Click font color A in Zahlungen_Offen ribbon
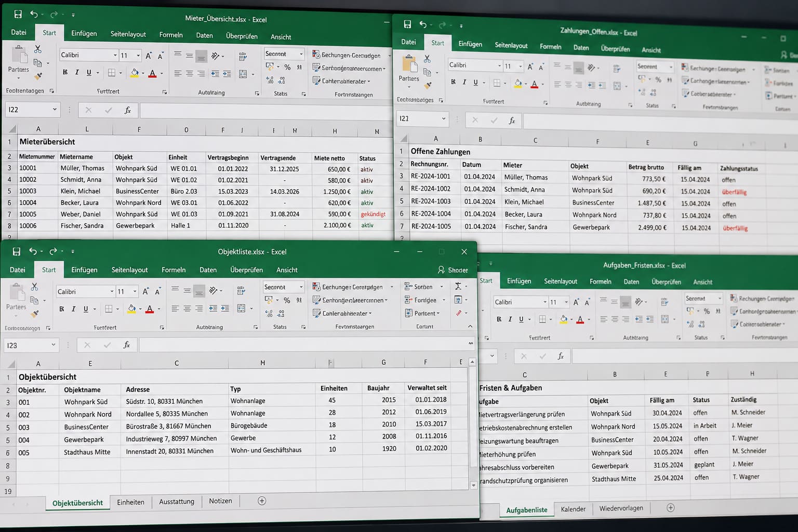The image size is (798, 532). tap(535, 84)
